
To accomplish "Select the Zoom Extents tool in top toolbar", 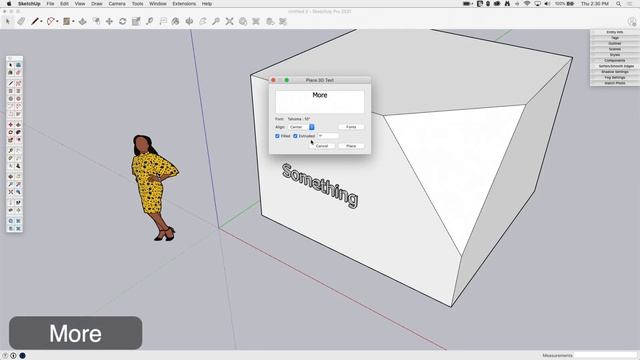I will pos(229,21).
